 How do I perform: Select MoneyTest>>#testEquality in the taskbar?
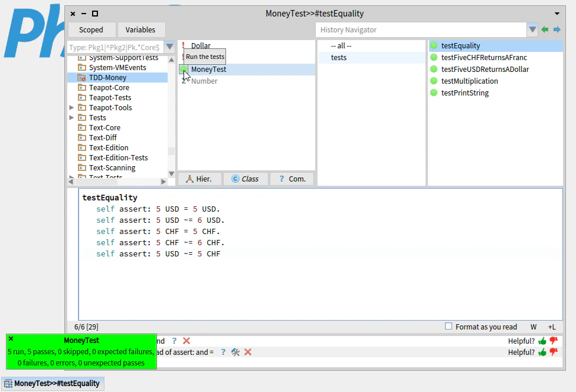[x=53, y=384]
